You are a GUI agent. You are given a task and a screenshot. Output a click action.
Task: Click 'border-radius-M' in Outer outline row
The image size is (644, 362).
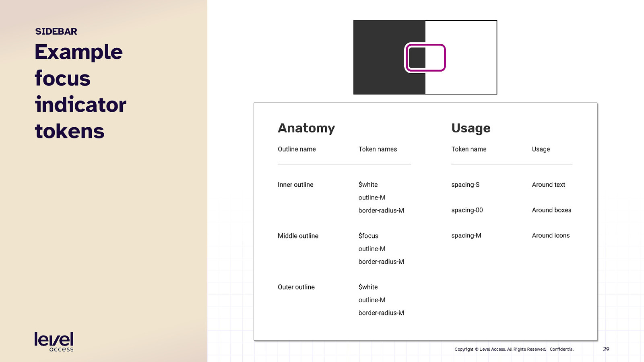click(x=381, y=313)
